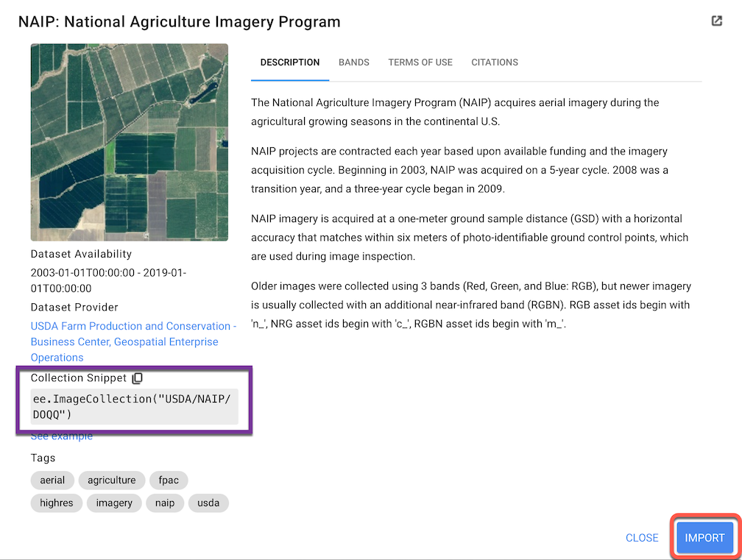This screenshot has height=560, width=742.
Task: Select the aerial tag chip
Action: pyautogui.click(x=52, y=481)
